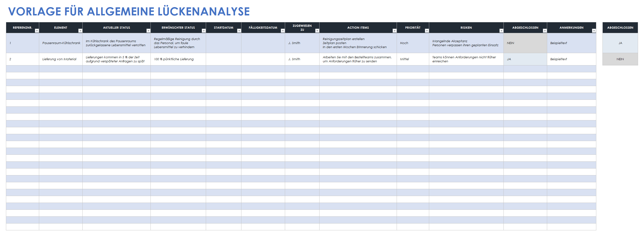Select the 100 % pünktliche Lieferung cell
Image resolution: width=644 pixels, height=237 pixels.
[x=178, y=59]
